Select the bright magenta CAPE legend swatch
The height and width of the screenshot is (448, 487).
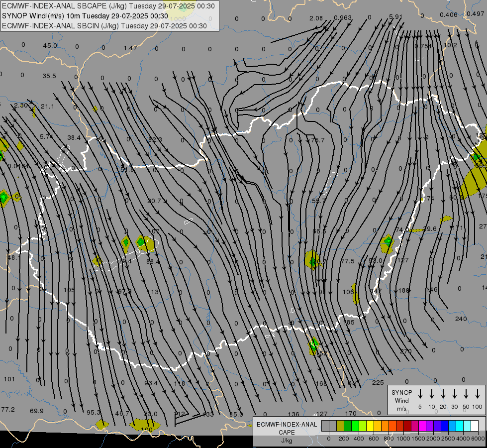422,426
